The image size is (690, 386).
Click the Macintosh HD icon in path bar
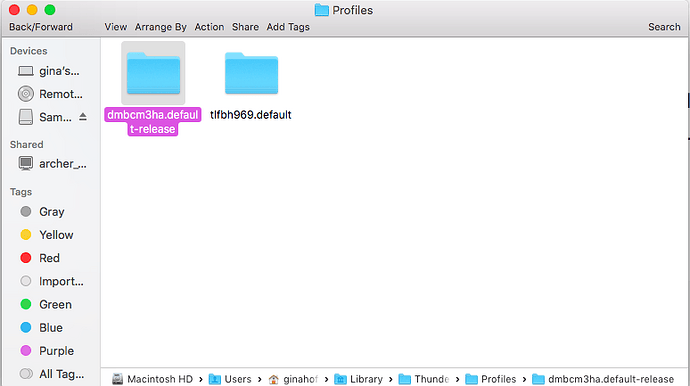pyautogui.click(x=117, y=379)
